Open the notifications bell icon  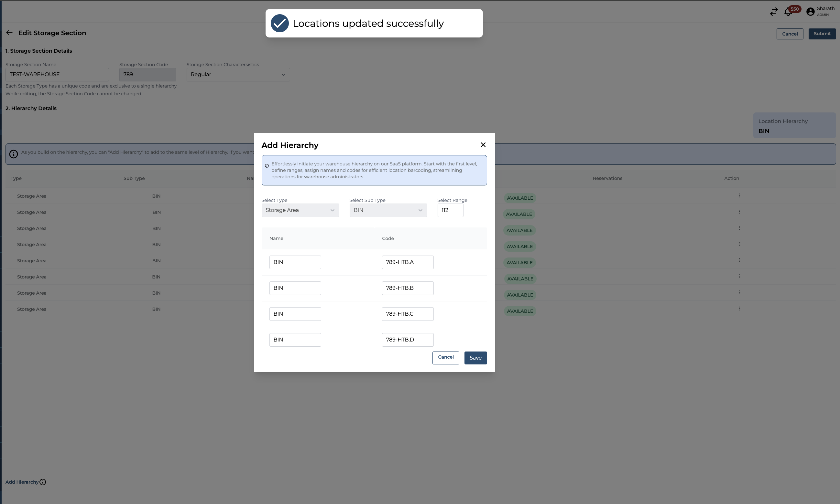coord(788,12)
